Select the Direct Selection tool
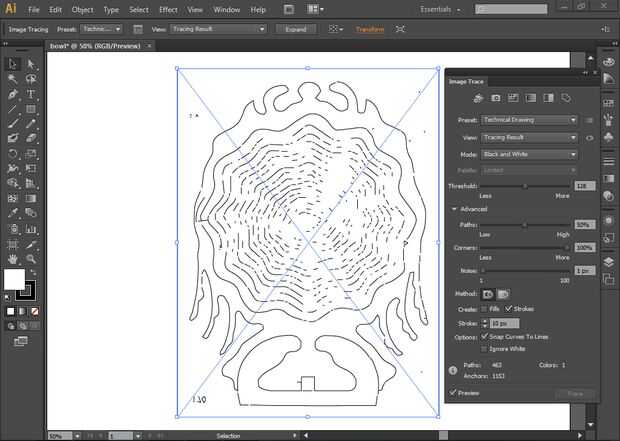Viewport: 620px width, 441px height. point(31,64)
